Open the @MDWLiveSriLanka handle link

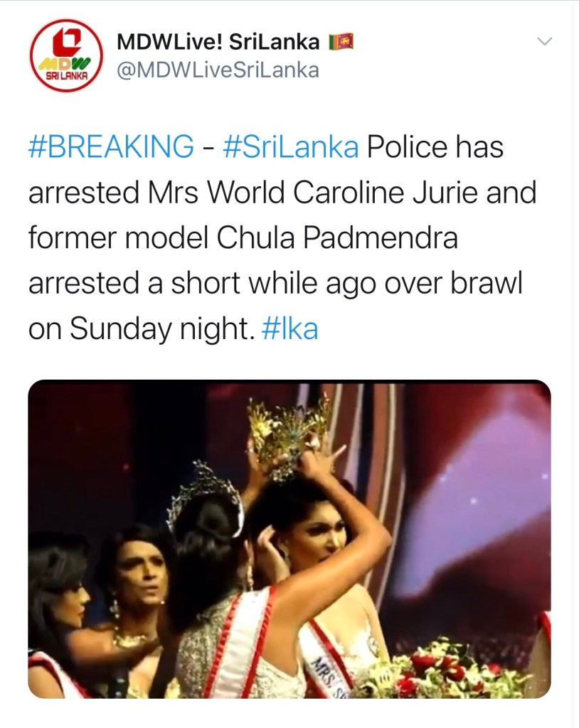218,70
